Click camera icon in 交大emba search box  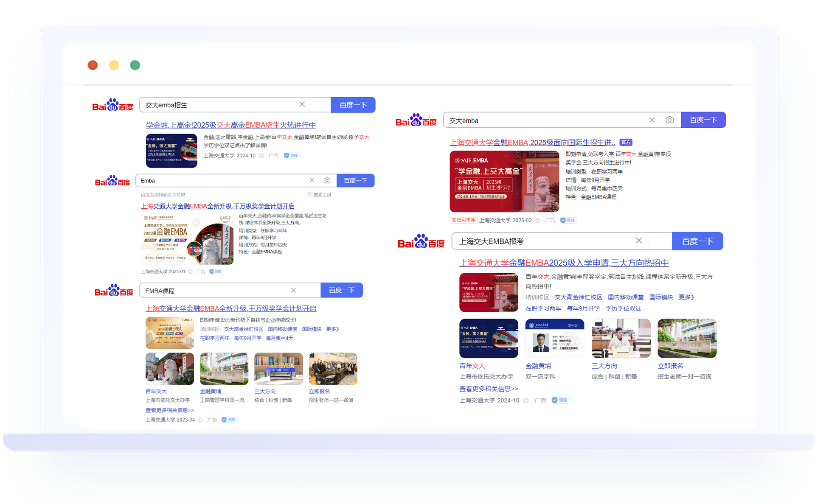click(669, 120)
